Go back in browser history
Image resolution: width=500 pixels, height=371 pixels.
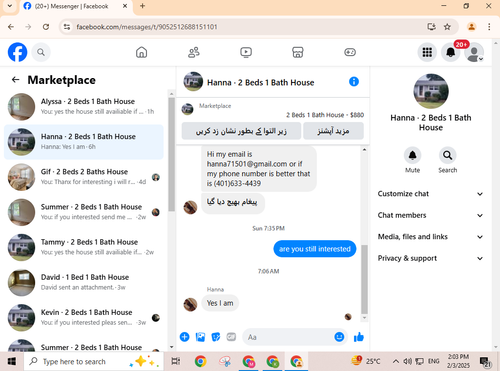[x=11, y=27]
